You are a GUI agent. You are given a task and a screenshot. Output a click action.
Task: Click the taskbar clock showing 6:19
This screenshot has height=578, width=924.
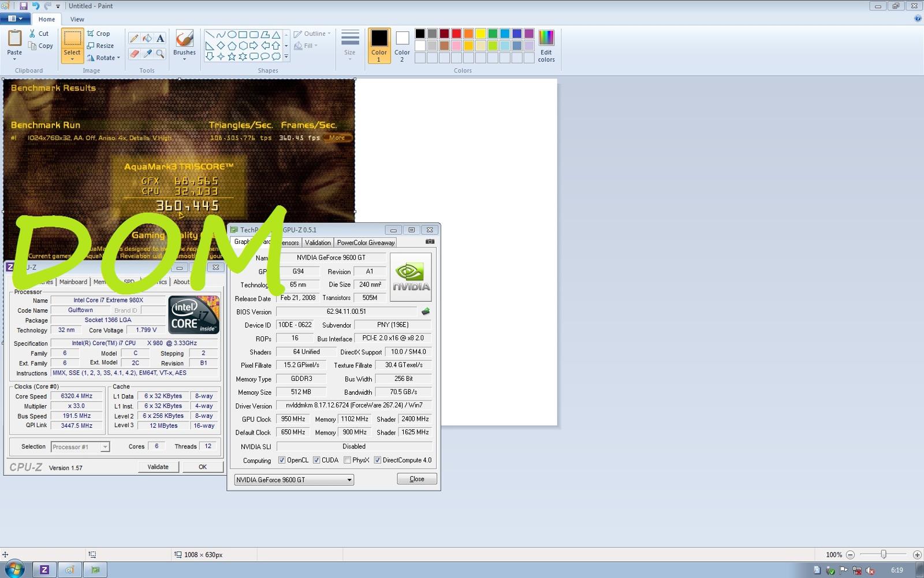897,570
